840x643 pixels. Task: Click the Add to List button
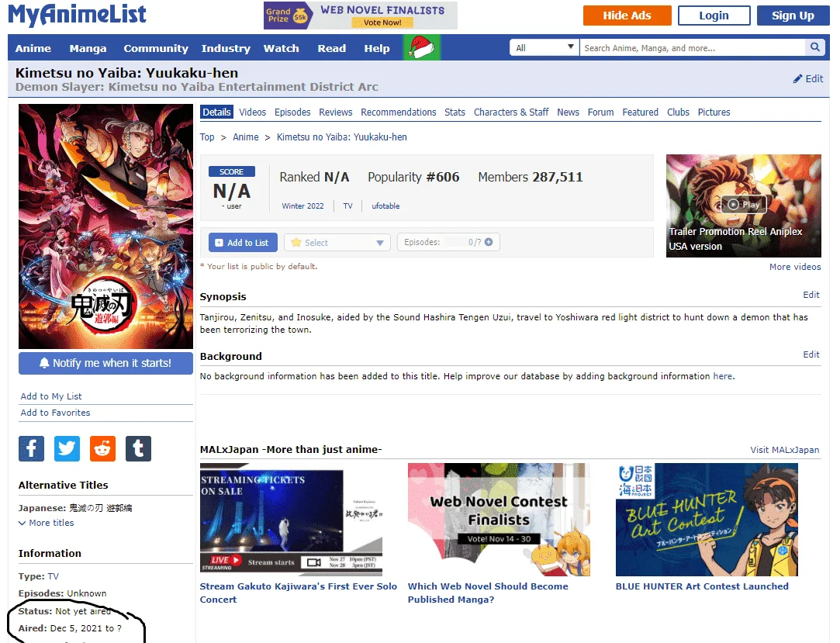tap(243, 243)
